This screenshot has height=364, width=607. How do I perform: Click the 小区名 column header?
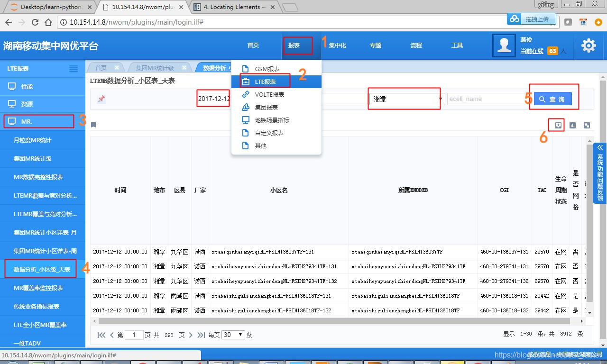279,190
